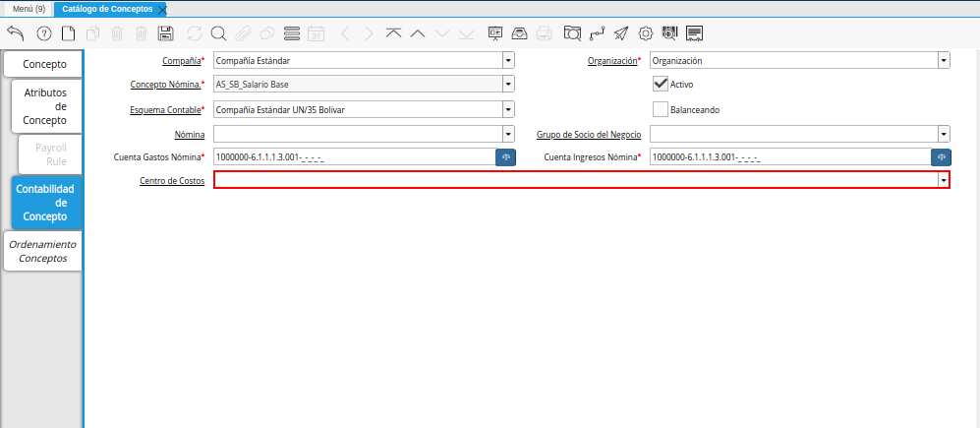Open the Chat speech bubbles icon
Screen dimensions: 980x428
pyautogui.click(x=267, y=33)
